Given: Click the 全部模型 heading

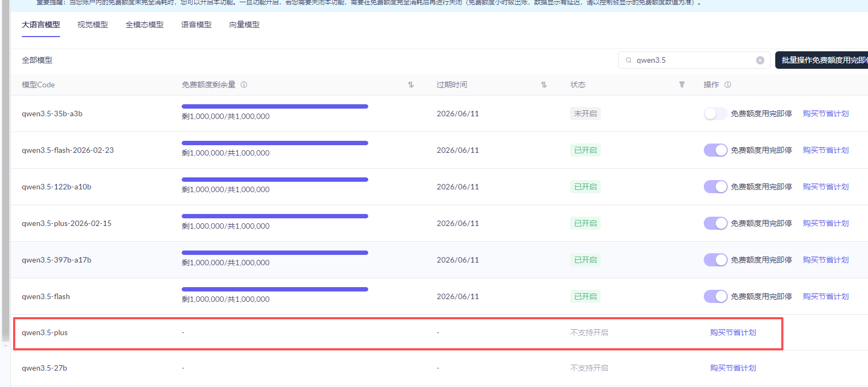Looking at the screenshot, I should 37,60.
